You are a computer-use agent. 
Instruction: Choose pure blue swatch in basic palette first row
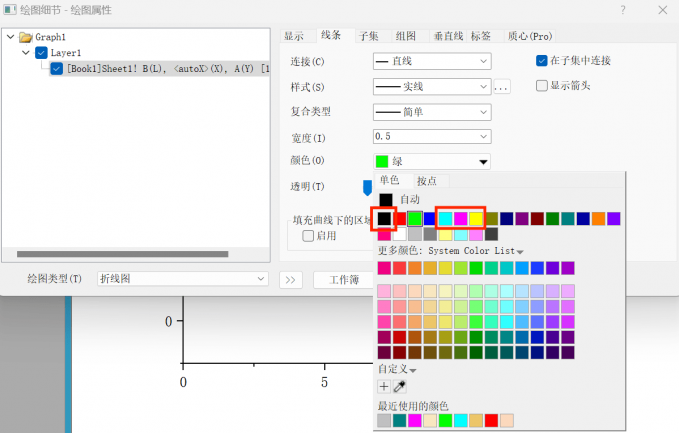(x=430, y=219)
